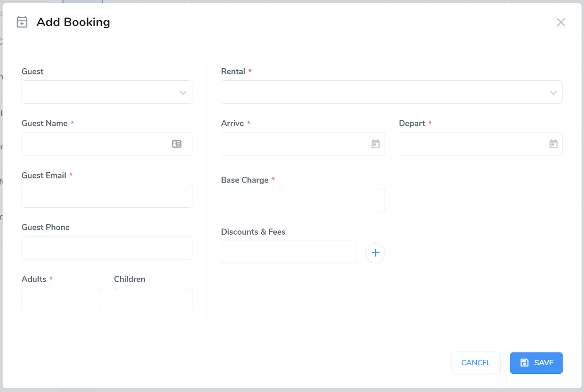This screenshot has height=392, width=584.
Task: Expand the Rental dropdown chevron
Action: [x=553, y=92]
